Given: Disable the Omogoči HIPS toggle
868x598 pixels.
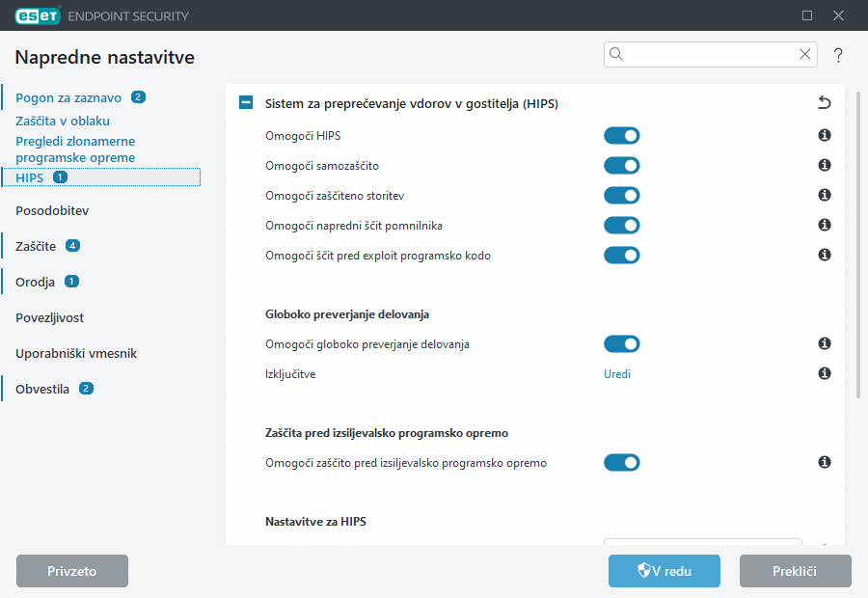Looking at the screenshot, I should pyautogui.click(x=622, y=136).
